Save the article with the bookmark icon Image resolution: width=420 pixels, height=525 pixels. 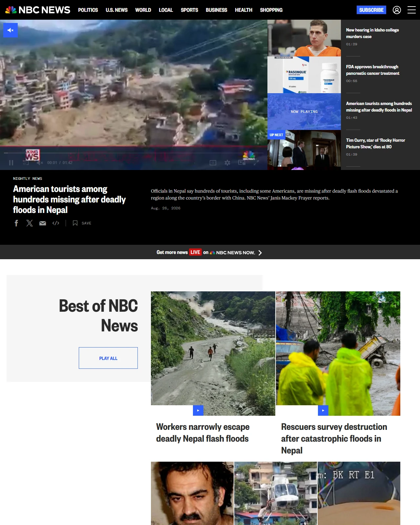pyautogui.click(x=75, y=223)
